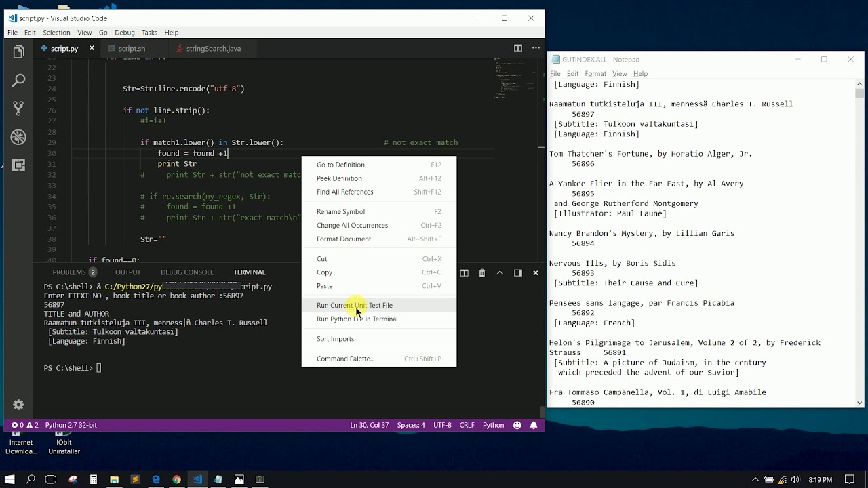
Task: Select Go to Definition in context menu
Action: click(379, 165)
